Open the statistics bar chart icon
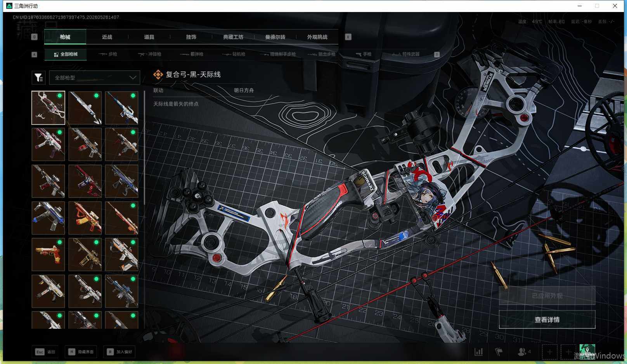The image size is (627, 364). pyautogui.click(x=479, y=352)
